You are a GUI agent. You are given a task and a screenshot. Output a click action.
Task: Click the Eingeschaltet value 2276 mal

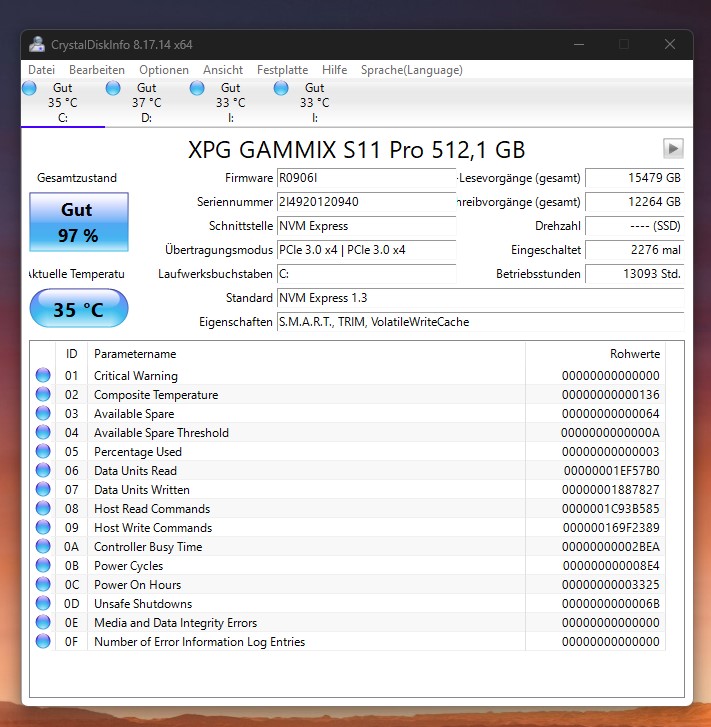[x=634, y=250]
